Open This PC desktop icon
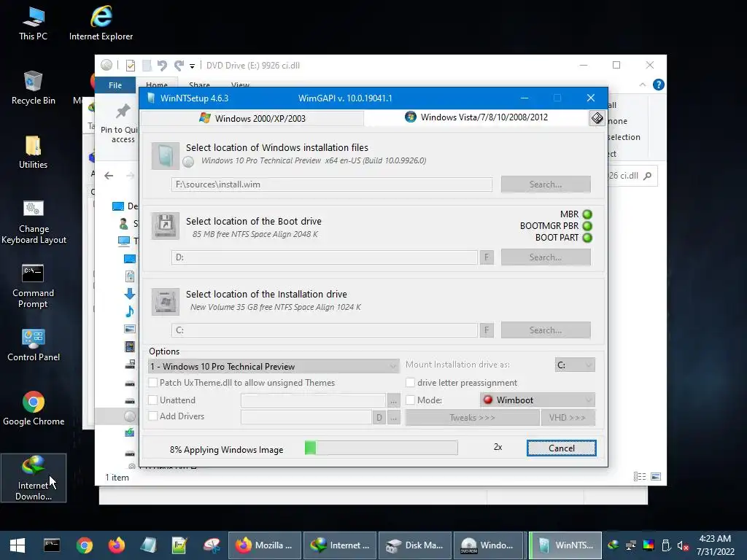This screenshot has height=560, width=747. click(33, 24)
